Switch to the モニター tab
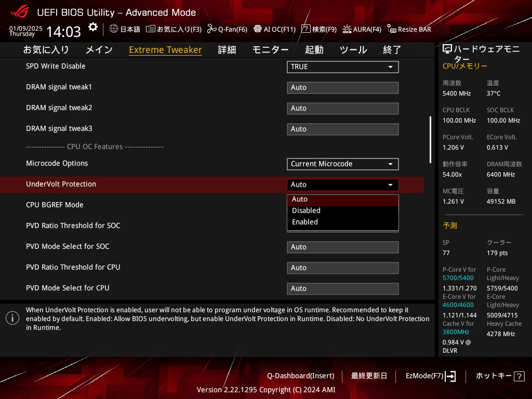The height and width of the screenshot is (399, 532). tap(270, 50)
